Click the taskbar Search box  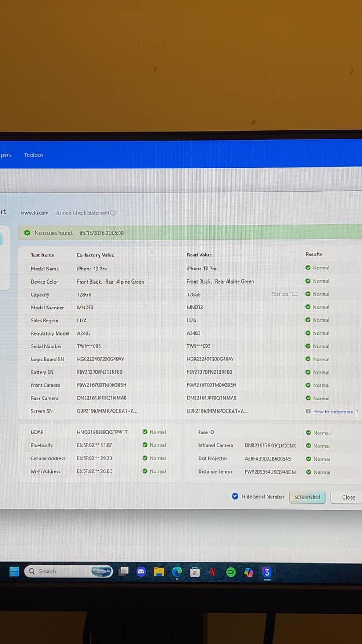(69, 572)
